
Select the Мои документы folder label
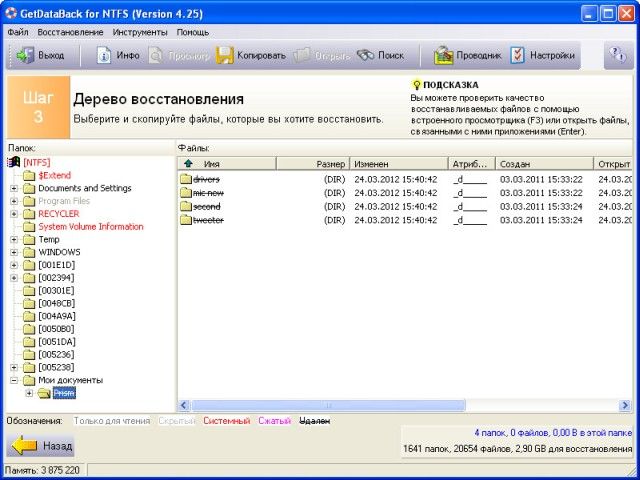tap(71, 380)
